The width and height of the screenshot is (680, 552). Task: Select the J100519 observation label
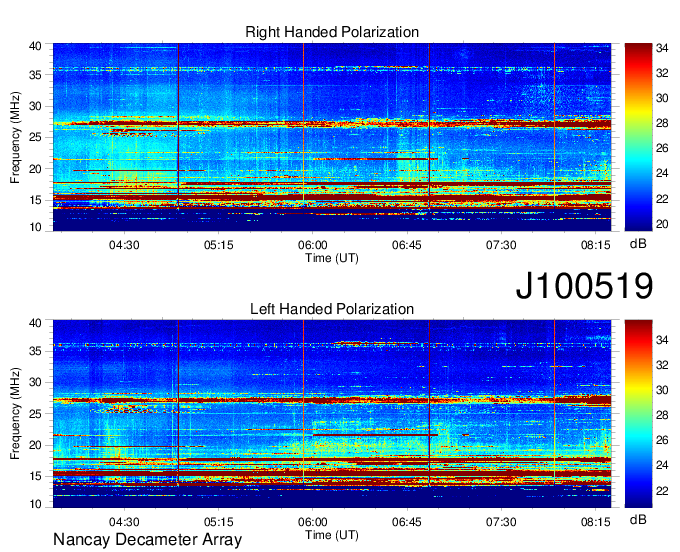tap(584, 286)
